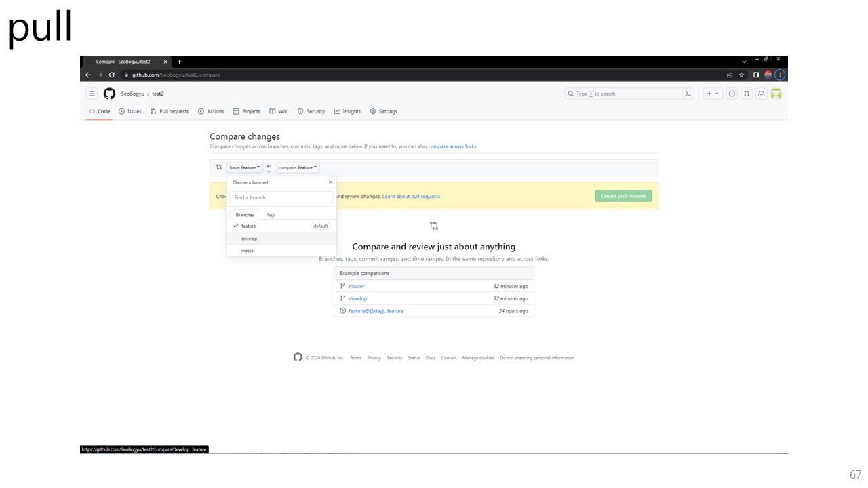This screenshot has width=868, height=488.
Task: Toggle the browser side panel
Action: pos(756,75)
